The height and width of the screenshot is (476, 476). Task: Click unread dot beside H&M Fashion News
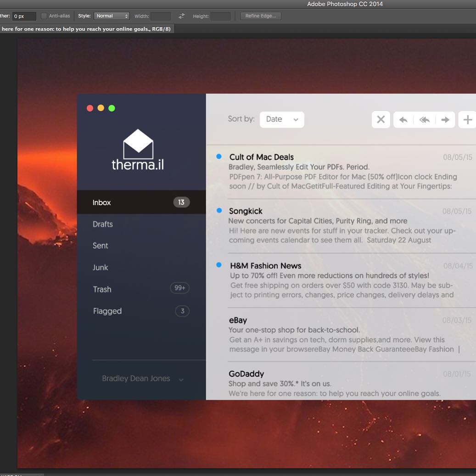[219, 265]
